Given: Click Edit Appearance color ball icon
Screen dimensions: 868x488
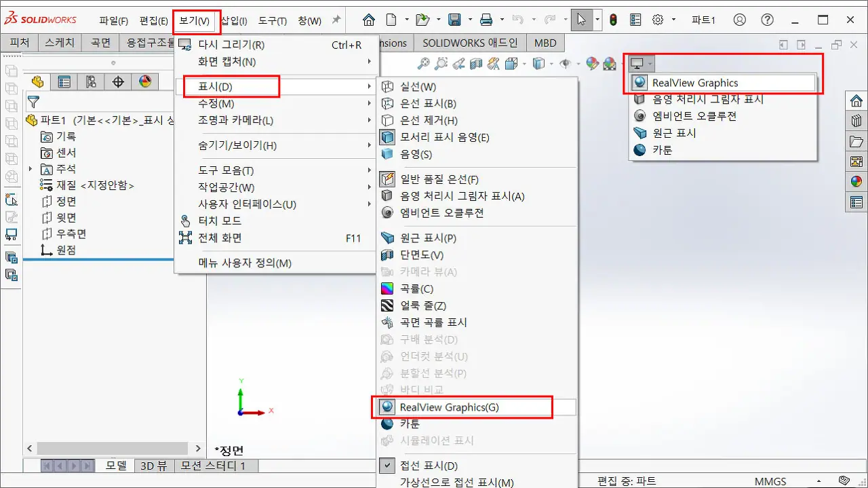Looking at the screenshot, I should point(593,64).
